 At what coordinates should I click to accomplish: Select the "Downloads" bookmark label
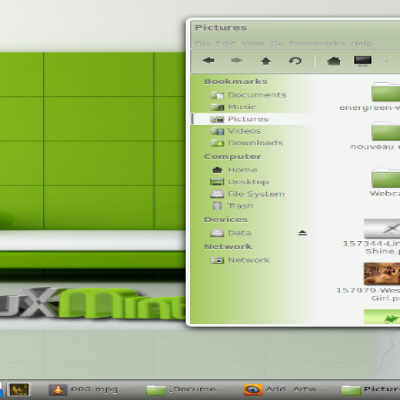tap(255, 143)
